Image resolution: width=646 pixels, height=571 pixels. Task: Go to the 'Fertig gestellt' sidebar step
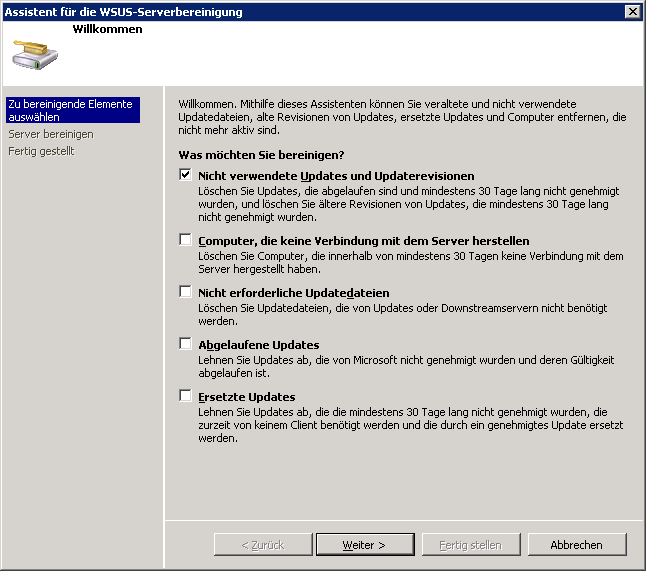(x=41, y=151)
